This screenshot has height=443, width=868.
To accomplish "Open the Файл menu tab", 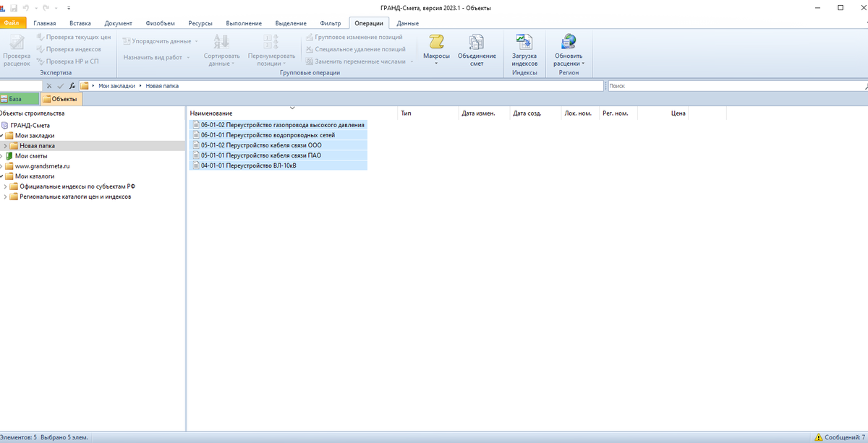I will click(12, 23).
